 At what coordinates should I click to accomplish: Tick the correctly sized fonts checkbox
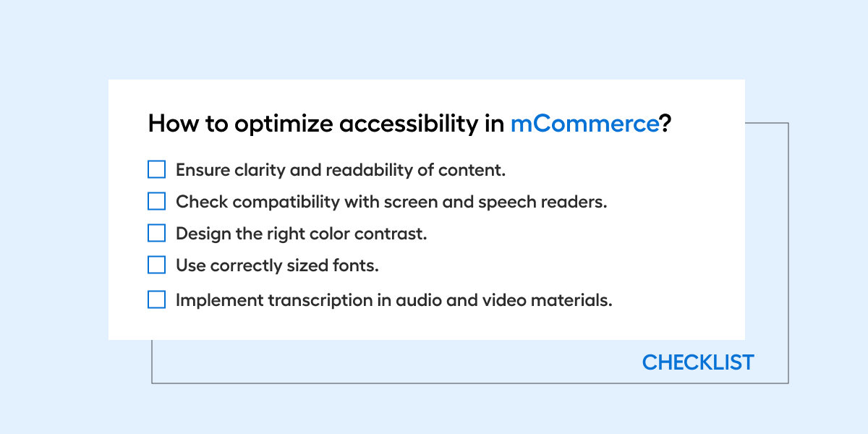pos(157,265)
